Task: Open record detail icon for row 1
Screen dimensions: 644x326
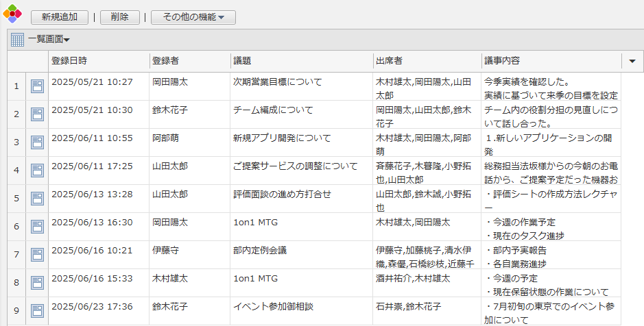Action: [x=37, y=86]
